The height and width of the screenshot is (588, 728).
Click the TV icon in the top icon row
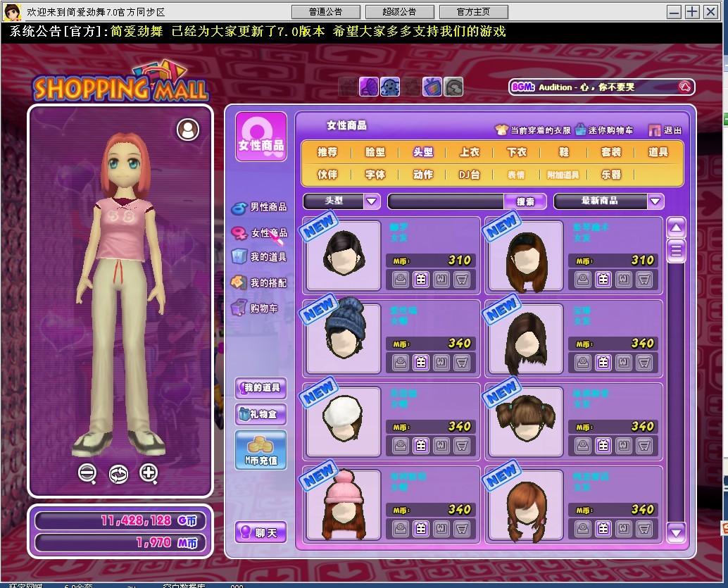pyautogui.click(x=432, y=87)
